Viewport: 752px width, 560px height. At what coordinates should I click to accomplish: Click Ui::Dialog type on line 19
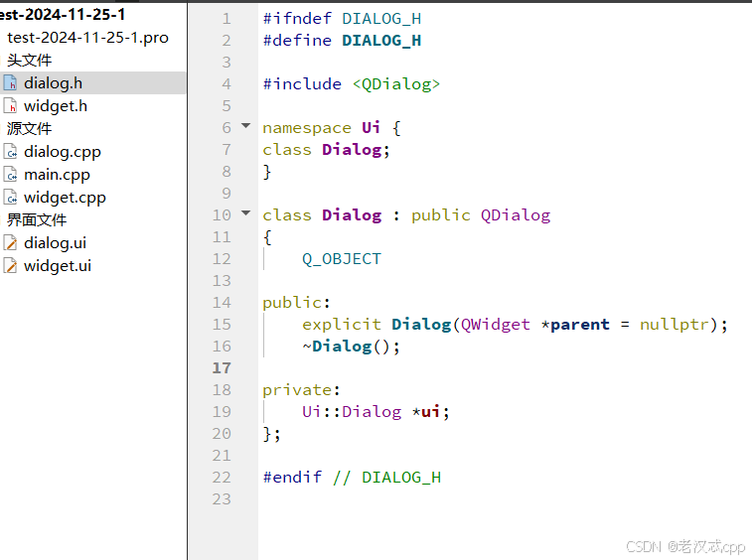point(352,412)
